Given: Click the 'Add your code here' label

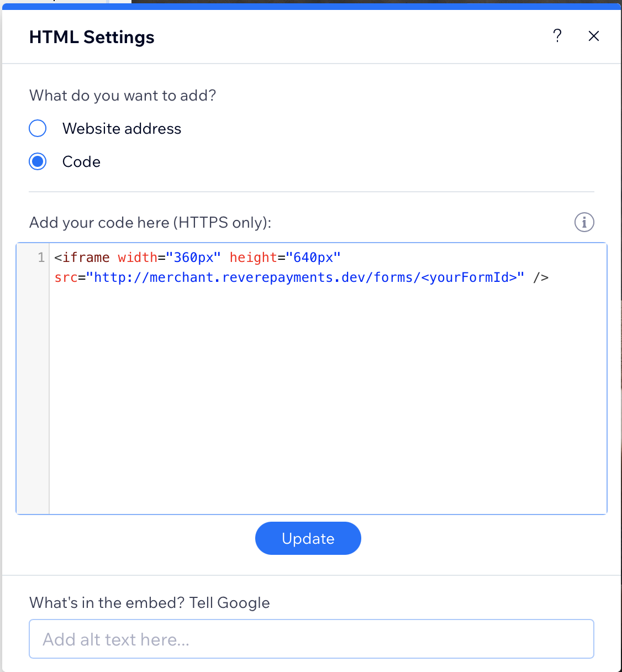Looking at the screenshot, I should pyautogui.click(x=150, y=222).
